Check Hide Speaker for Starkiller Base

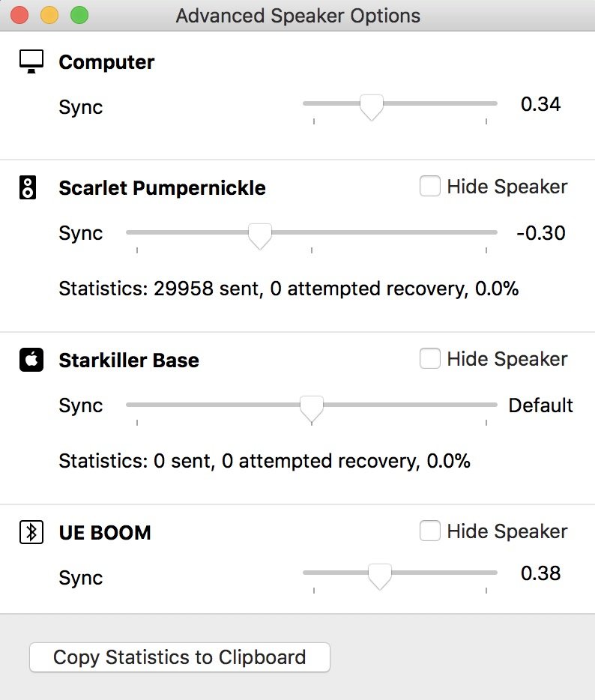[x=430, y=359]
